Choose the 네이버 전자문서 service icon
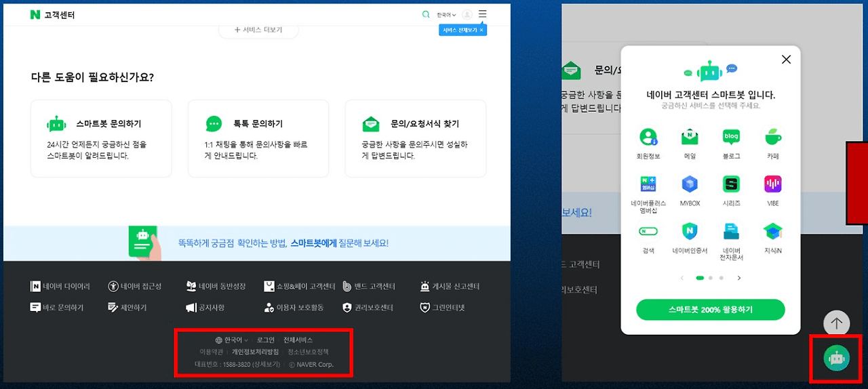 pyautogui.click(x=731, y=242)
